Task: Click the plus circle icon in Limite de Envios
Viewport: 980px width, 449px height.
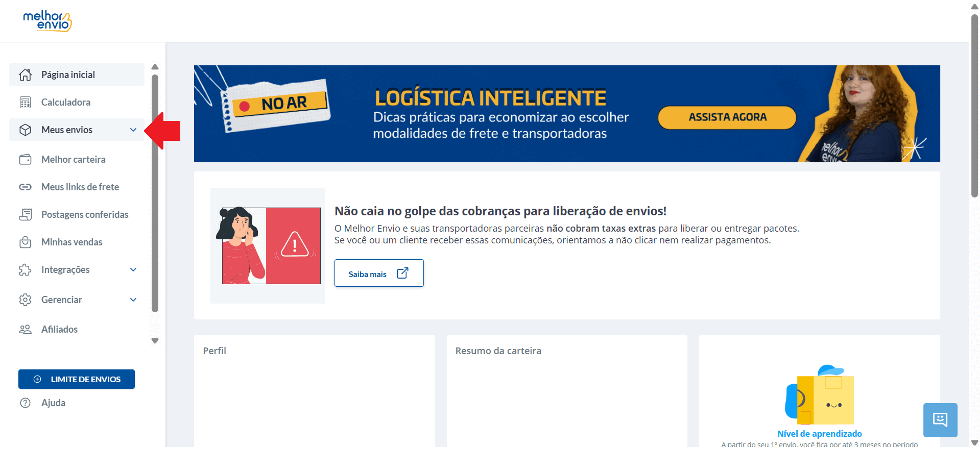Action: tap(37, 379)
